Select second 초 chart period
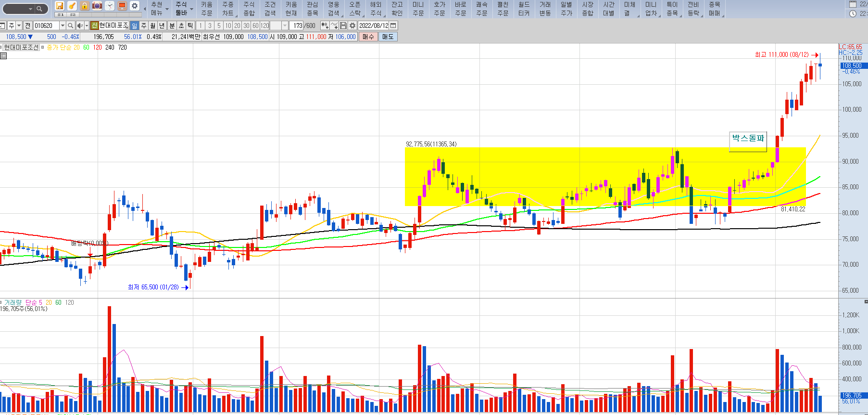Screen dimensions: 868x415 pyautogui.click(x=181, y=26)
